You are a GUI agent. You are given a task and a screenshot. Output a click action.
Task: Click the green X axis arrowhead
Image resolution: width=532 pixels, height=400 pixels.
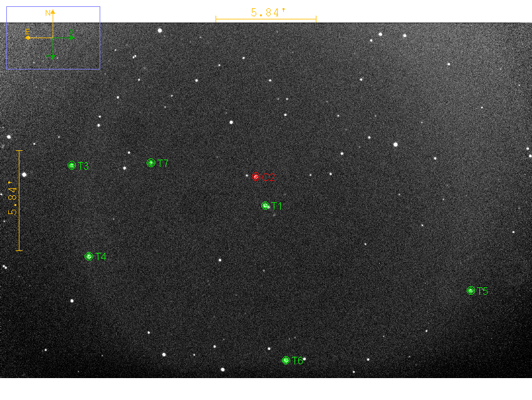coord(73,38)
